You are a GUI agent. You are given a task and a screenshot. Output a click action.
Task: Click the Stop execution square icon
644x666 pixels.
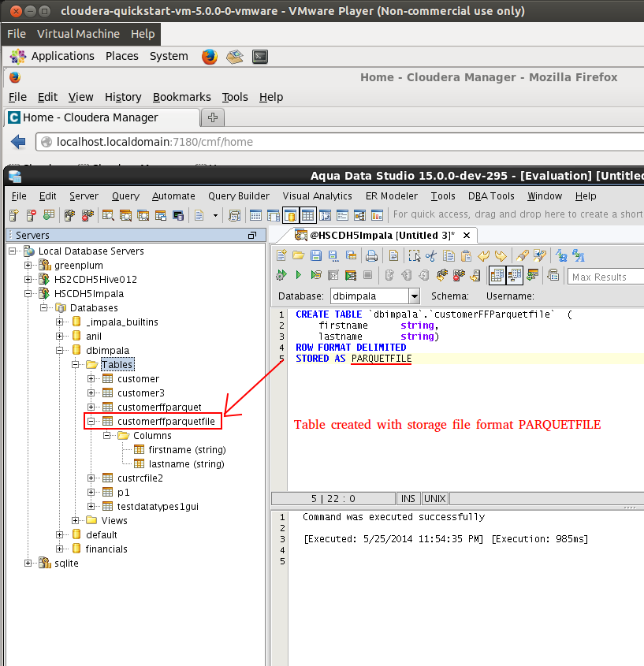[368, 275]
